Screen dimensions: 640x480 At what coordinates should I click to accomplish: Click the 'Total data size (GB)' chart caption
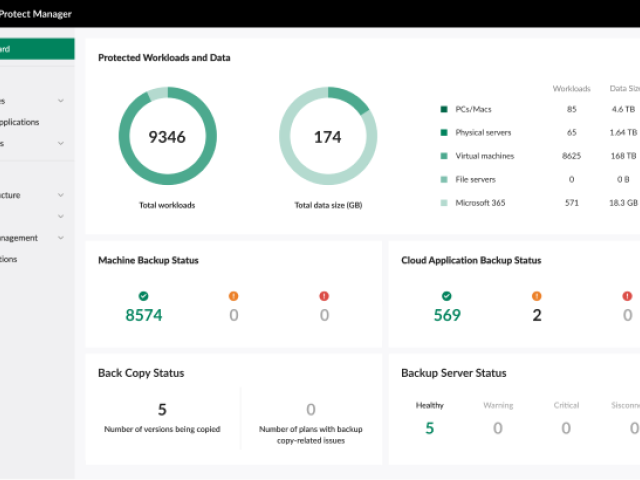(329, 205)
